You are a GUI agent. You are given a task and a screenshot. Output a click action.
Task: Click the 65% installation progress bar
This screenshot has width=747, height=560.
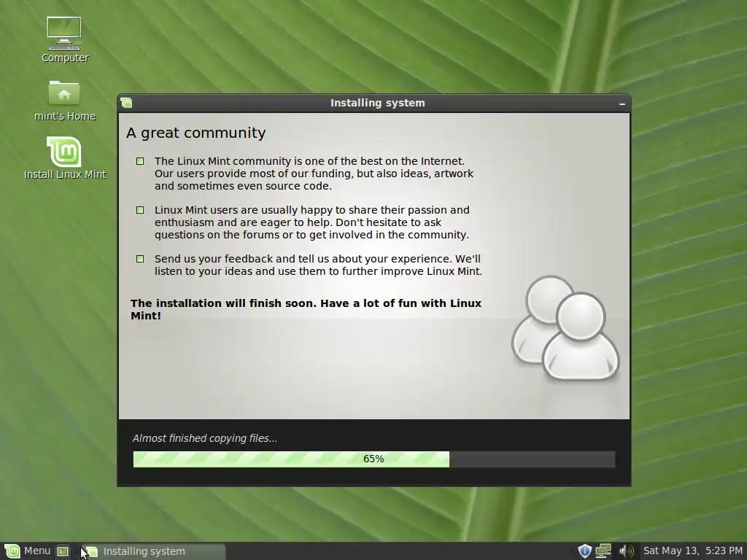point(374,459)
